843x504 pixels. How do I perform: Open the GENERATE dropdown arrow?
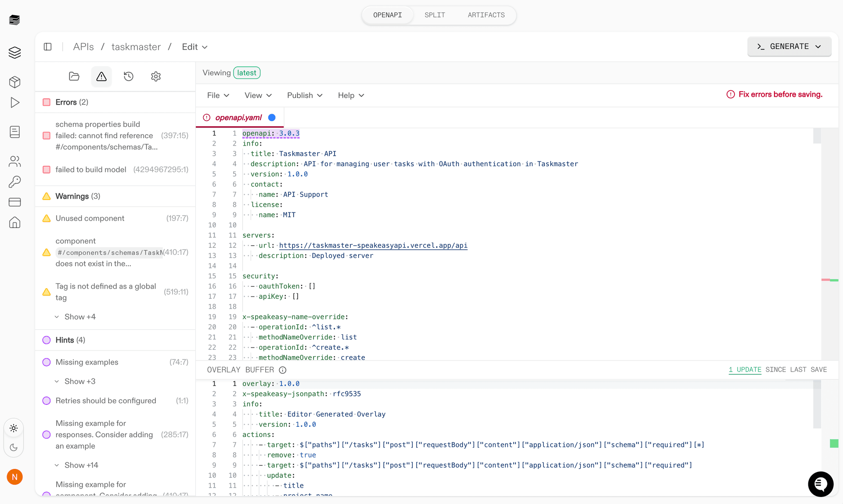818,46
